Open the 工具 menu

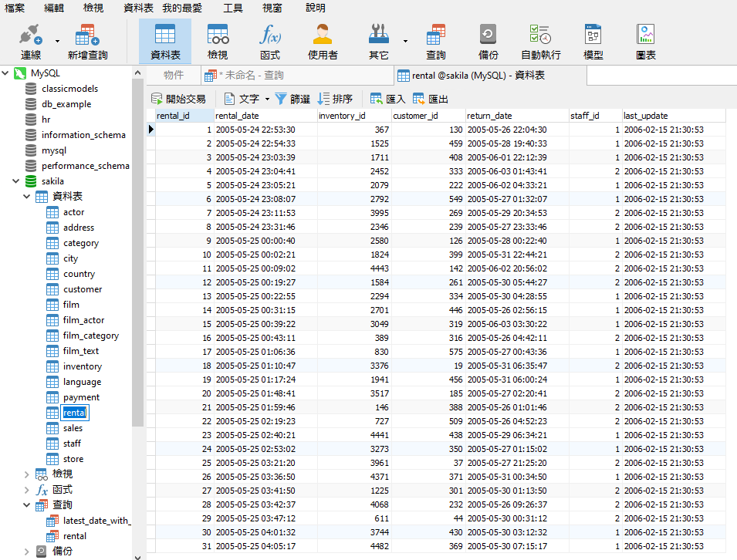tap(233, 8)
